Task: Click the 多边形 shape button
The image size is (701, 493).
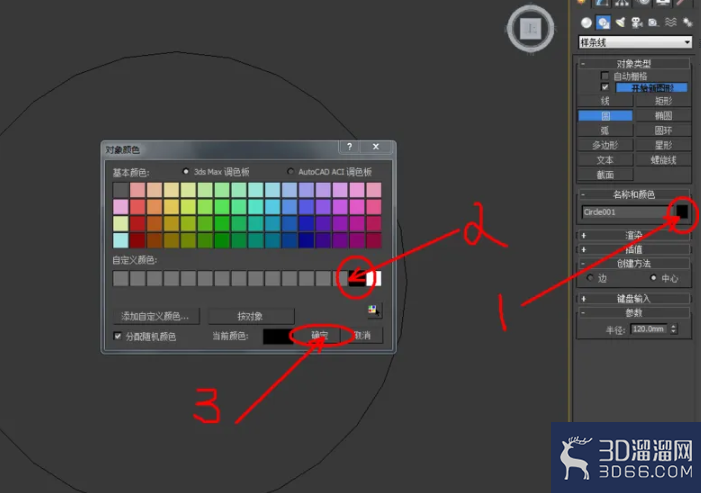Action: coord(605,145)
